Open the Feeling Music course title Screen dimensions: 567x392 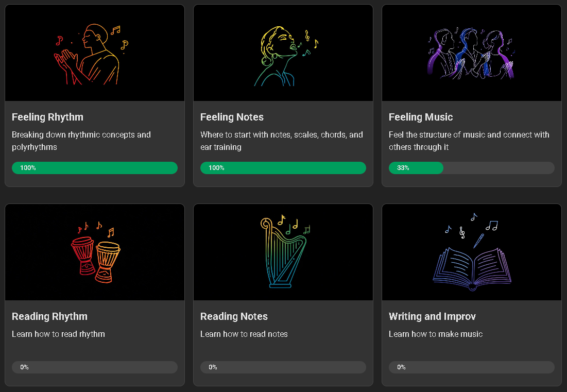click(421, 117)
